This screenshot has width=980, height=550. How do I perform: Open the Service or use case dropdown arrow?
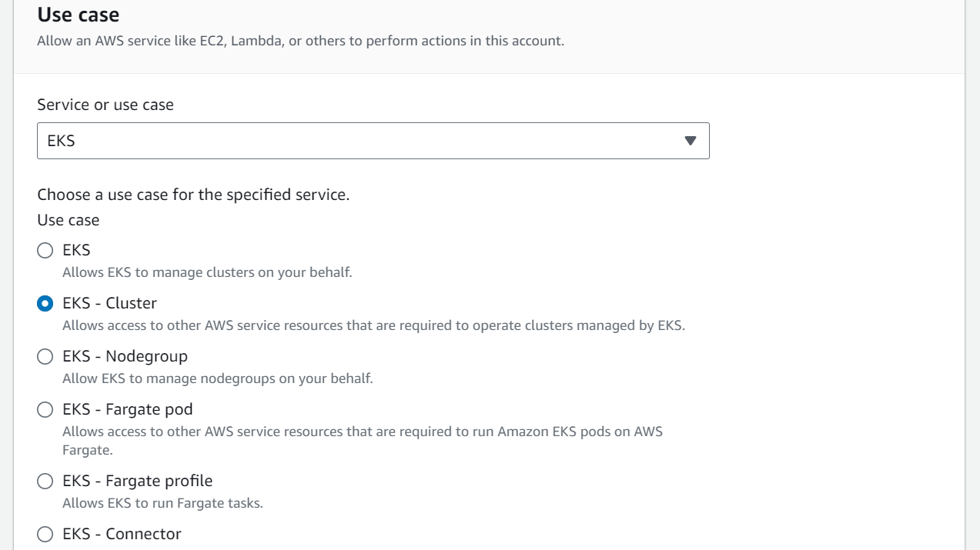[x=690, y=141]
